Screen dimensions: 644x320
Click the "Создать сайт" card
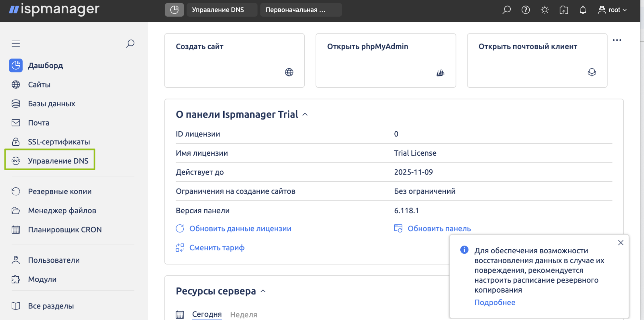[234, 61]
